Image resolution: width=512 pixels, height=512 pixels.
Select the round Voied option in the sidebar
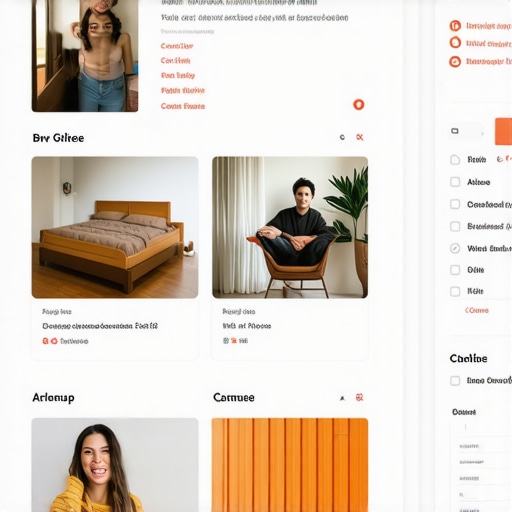pyautogui.click(x=455, y=248)
